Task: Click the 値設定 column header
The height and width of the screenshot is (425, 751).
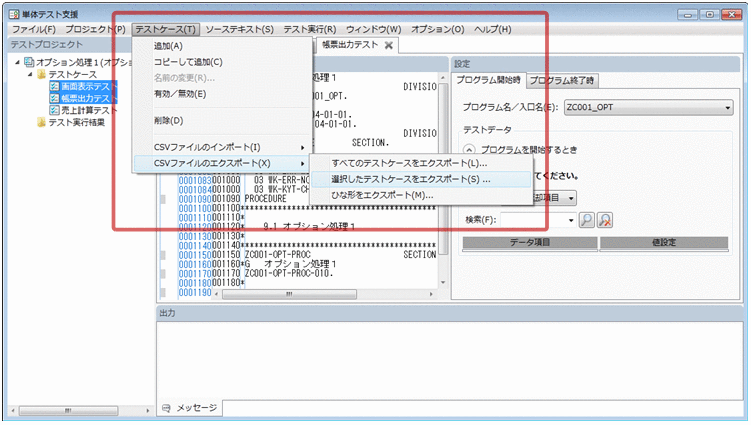Action: [664, 242]
